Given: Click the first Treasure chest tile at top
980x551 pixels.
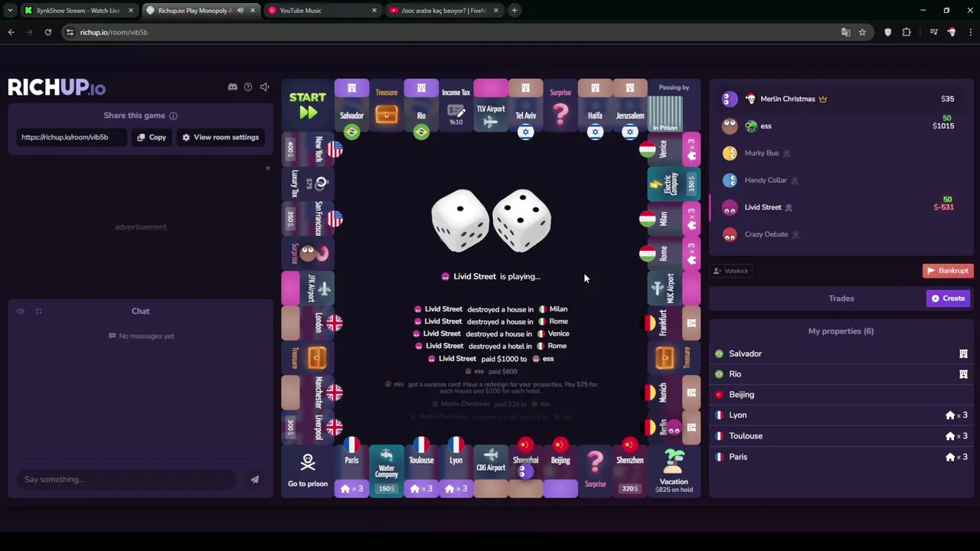Looking at the screenshot, I should 387,107.
